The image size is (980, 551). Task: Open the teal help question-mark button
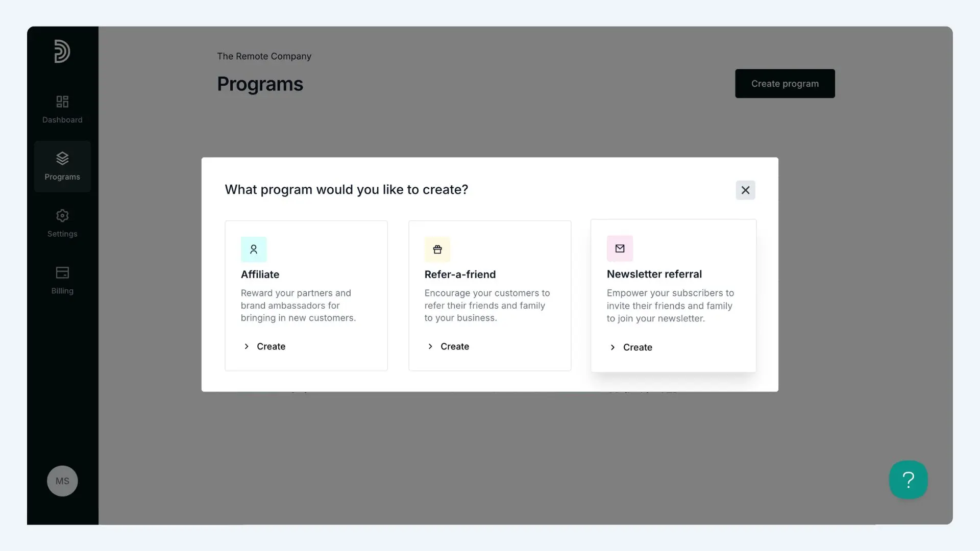908,480
